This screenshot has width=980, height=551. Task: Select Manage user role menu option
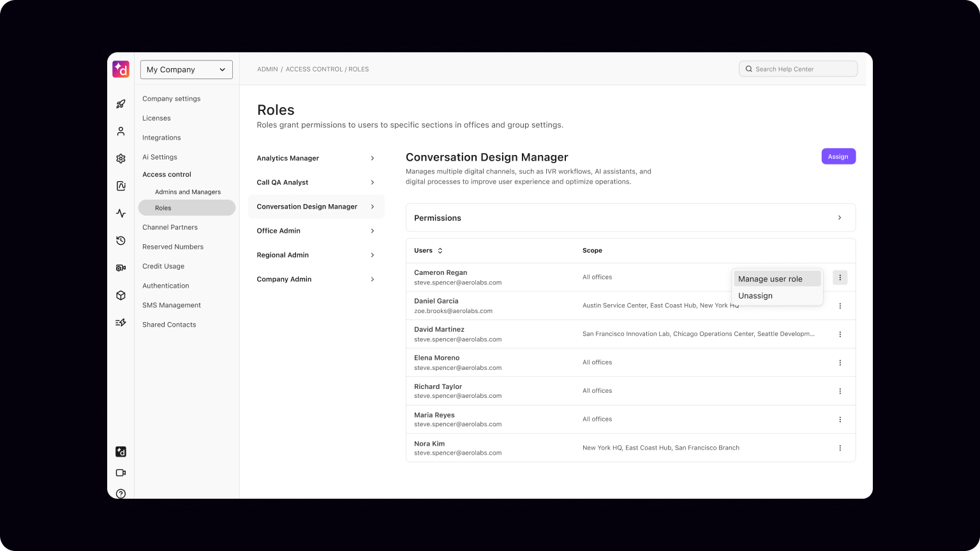point(770,279)
